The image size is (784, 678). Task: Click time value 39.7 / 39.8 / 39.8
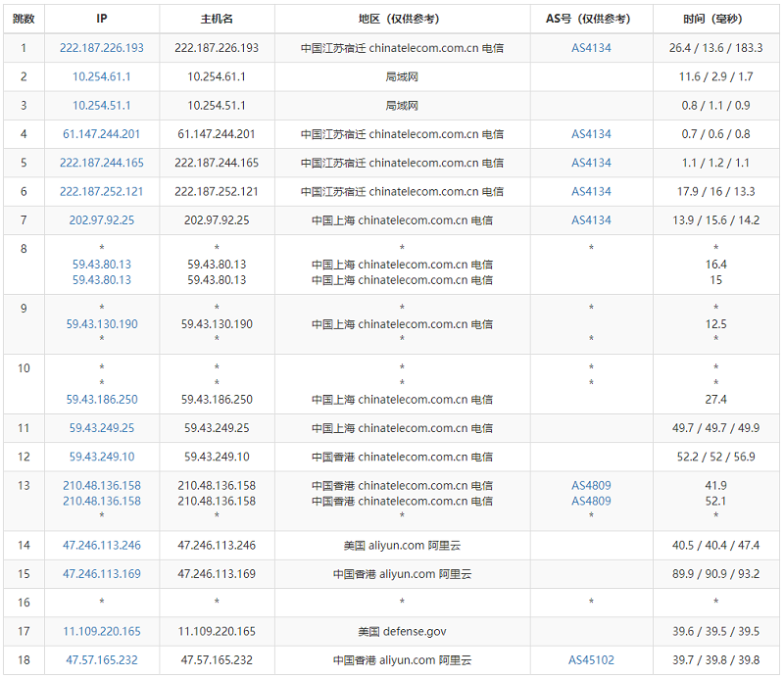point(716,660)
